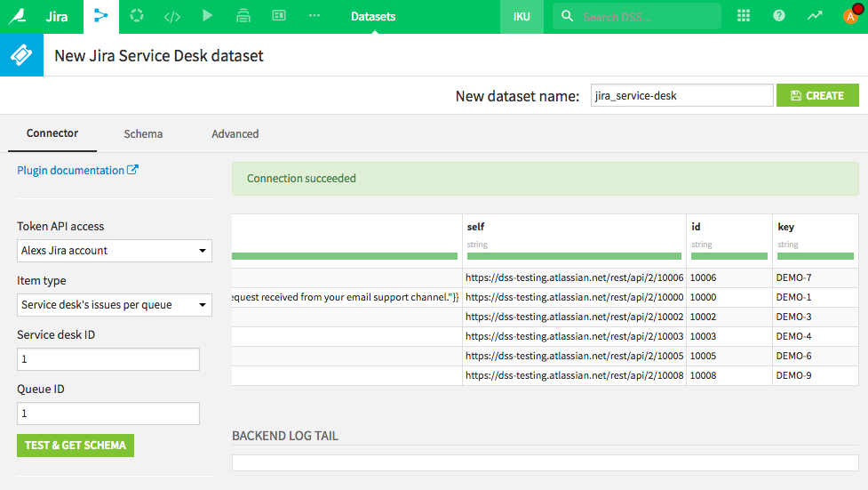Click the id cell 10008
The image size is (868, 490).
coord(729,375)
